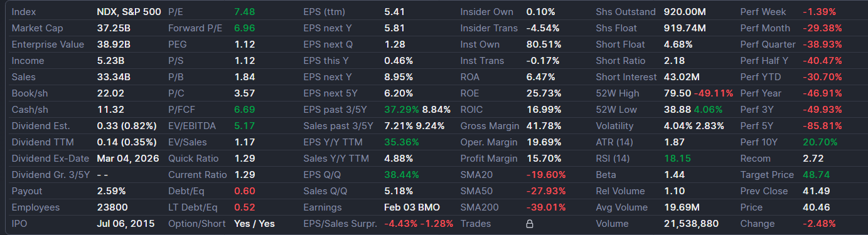This screenshot has height=235, width=868.
Task: Click the Profit Margin value 15.70%
Action: (x=544, y=158)
